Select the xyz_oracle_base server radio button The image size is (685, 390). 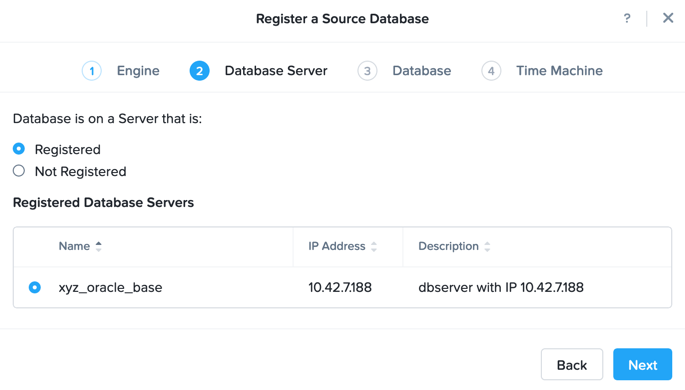click(x=35, y=287)
